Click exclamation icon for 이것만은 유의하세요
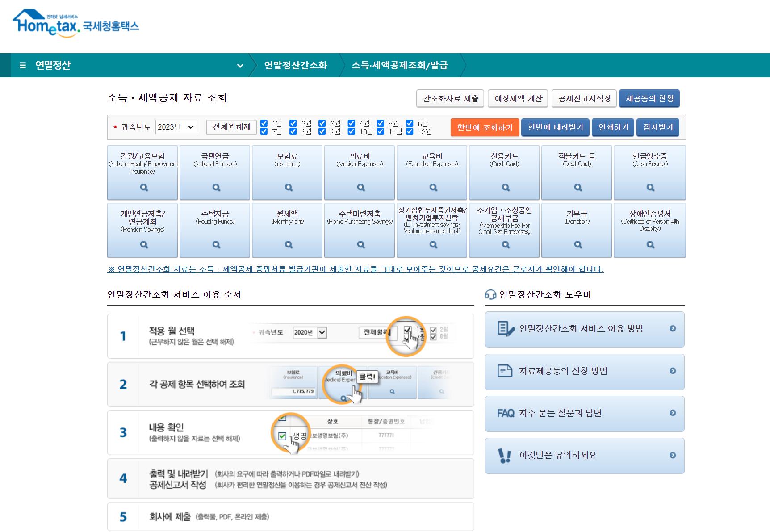The height and width of the screenshot is (532, 770). pos(504,456)
